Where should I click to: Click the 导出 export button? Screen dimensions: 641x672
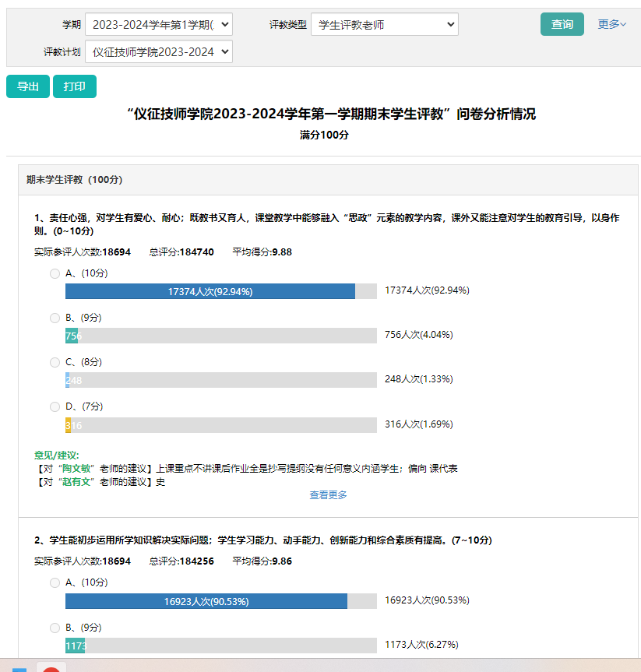pyautogui.click(x=28, y=86)
